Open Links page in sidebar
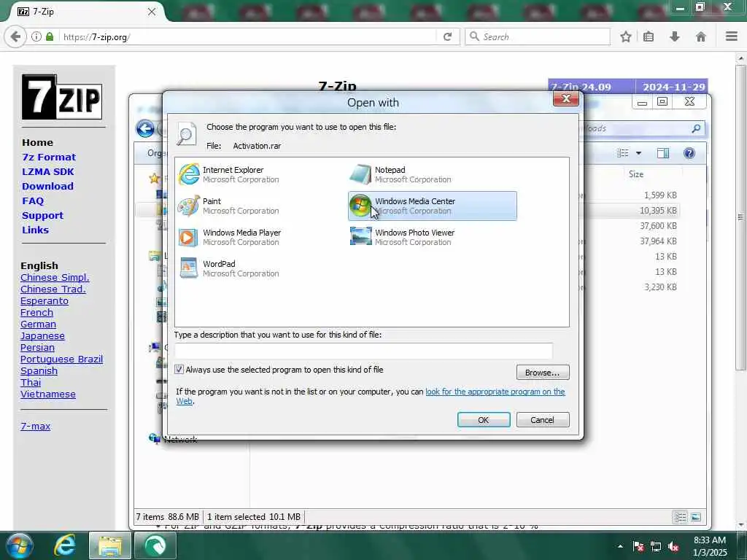This screenshot has height=560, width=747. click(35, 230)
